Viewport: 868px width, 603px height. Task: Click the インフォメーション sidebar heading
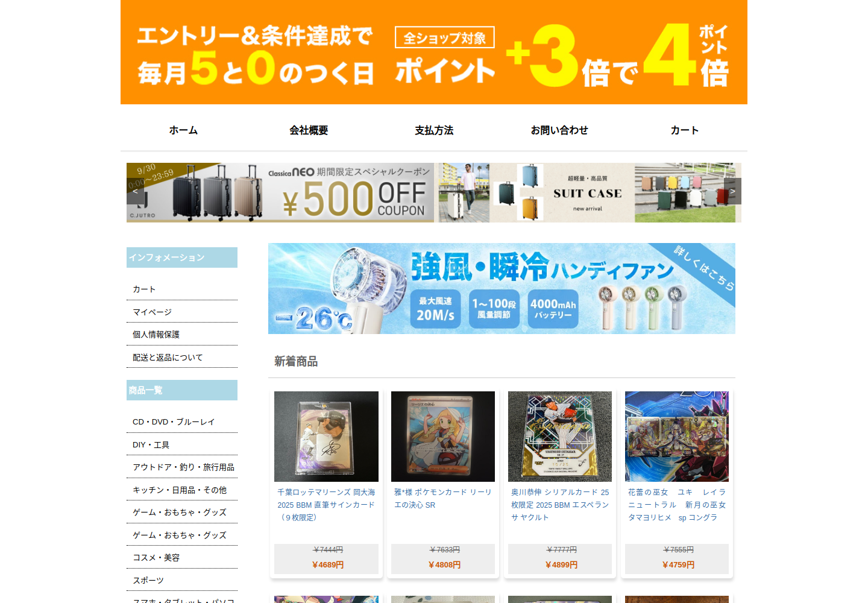[182, 257]
